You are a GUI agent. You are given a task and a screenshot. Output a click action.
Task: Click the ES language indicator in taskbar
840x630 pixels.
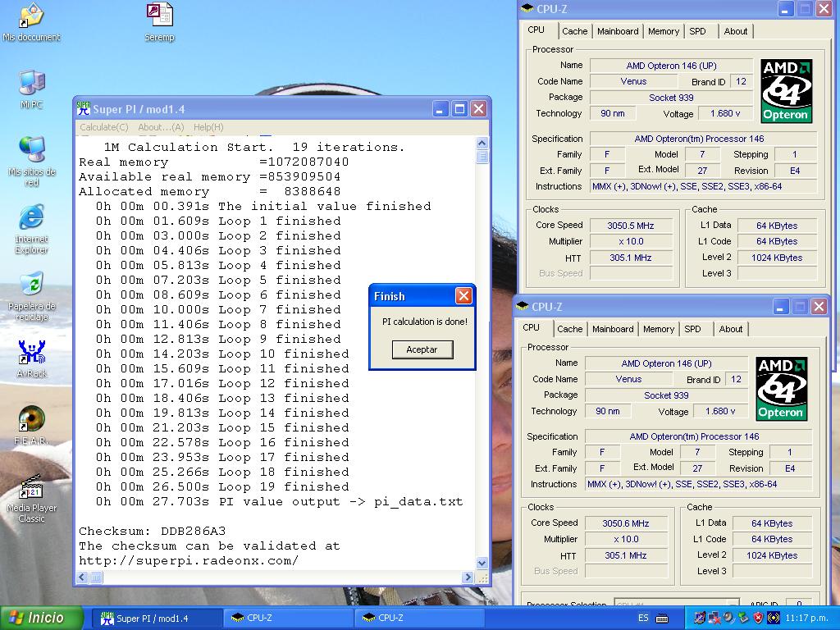tap(643, 618)
